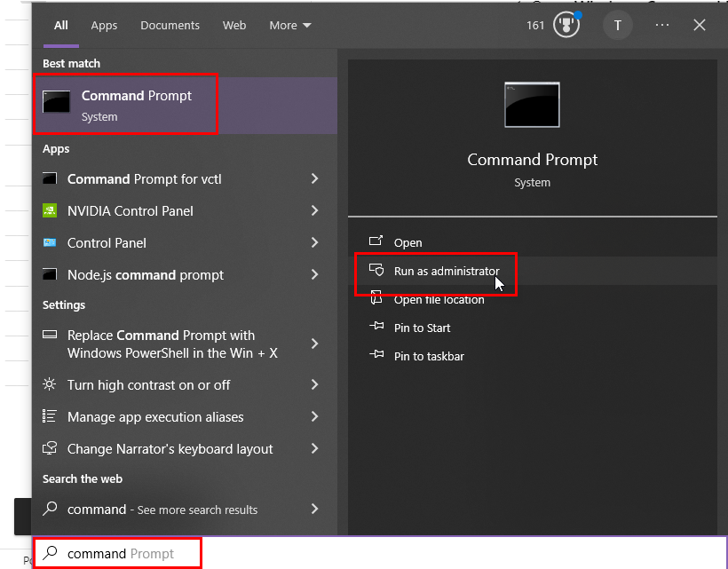728x569 pixels.
Task: Expand Command Prompt for vctl chevron
Action: click(315, 178)
